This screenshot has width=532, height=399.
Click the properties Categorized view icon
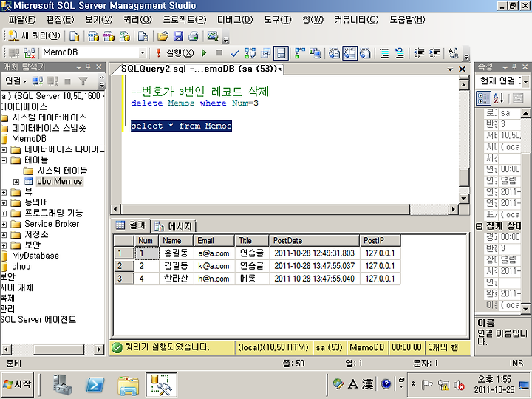[x=483, y=98]
